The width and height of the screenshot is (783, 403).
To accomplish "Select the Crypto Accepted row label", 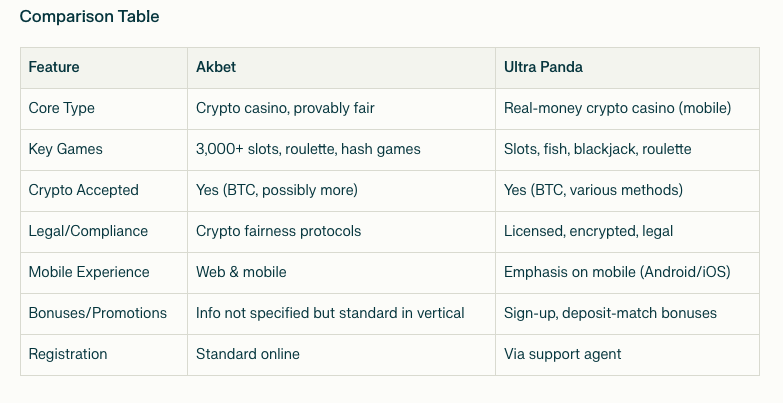I will (x=83, y=190).
